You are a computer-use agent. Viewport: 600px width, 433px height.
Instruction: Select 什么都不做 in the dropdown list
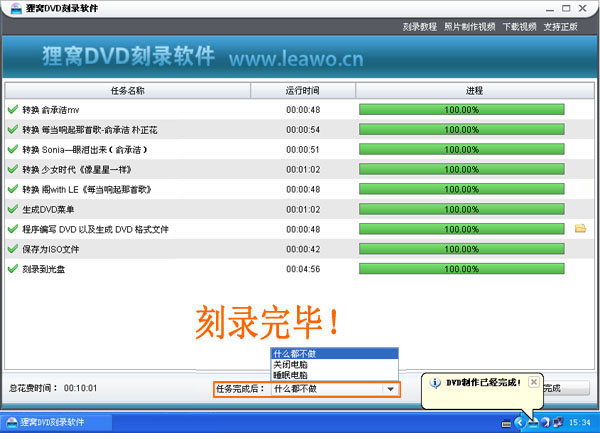point(334,354)
